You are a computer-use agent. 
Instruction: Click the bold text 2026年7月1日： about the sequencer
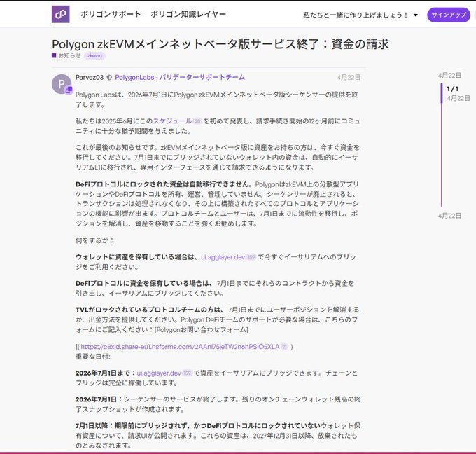pyautogui.click(x=99, y=399)
